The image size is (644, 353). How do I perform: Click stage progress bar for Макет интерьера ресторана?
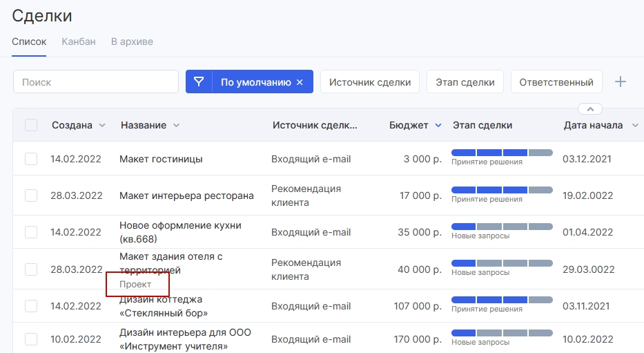502,190
